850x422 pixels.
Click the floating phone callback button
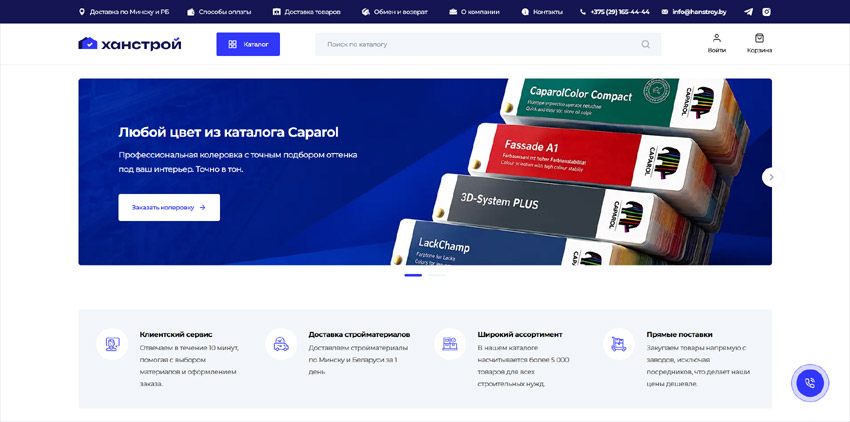pos(810,383)
